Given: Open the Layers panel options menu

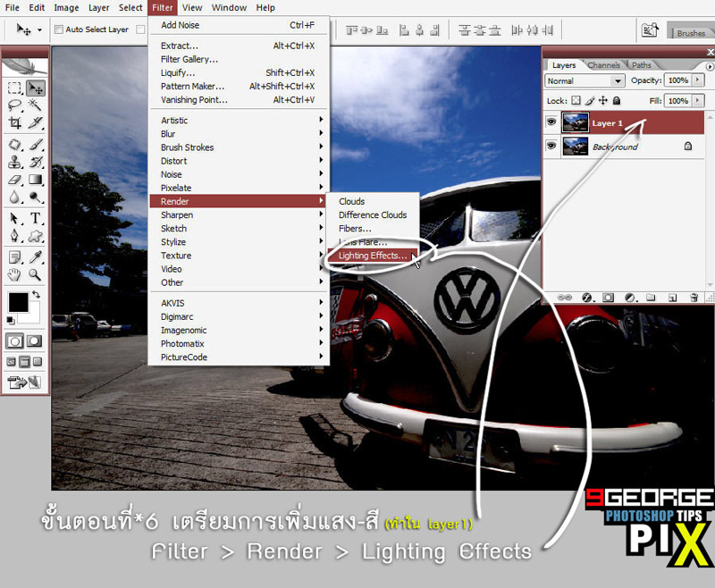Looking at the screenshot, I should (710, 66).
